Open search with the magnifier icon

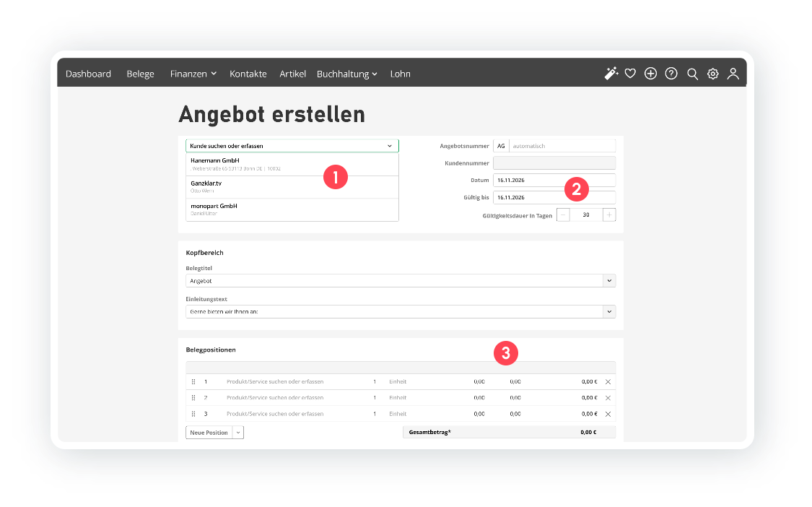coord(692,74)
